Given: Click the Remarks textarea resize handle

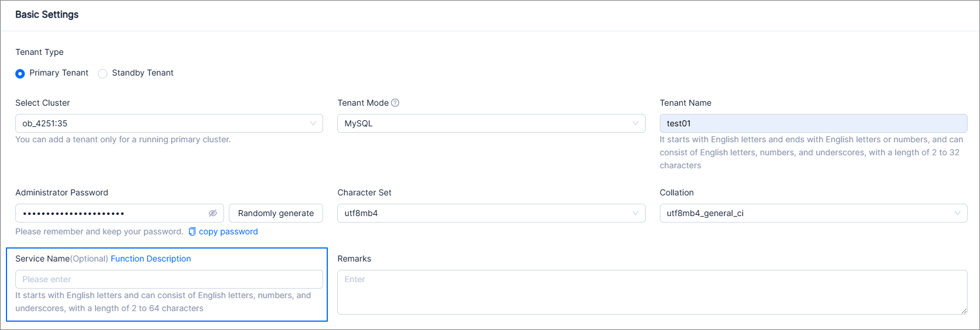Looking at the screenshot, I should [964, 311].
